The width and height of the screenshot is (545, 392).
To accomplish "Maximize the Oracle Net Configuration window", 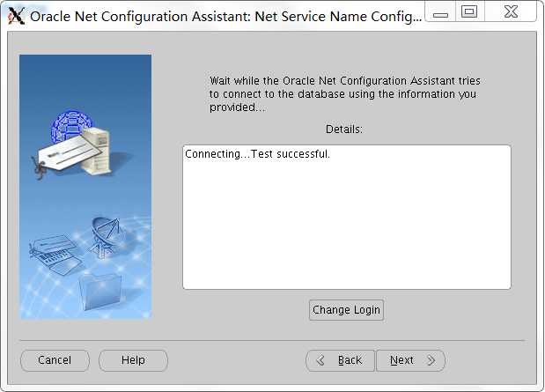I will click(x=469, y=11).
